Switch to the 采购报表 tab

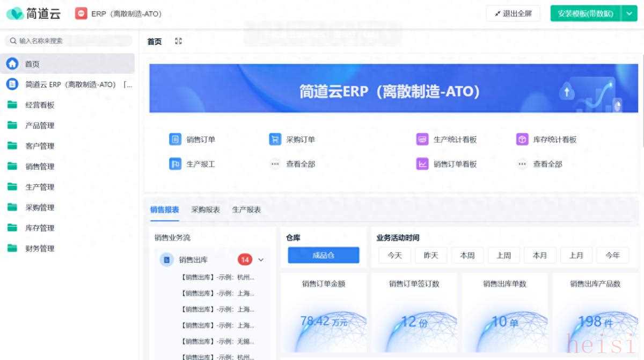(206, 210)
